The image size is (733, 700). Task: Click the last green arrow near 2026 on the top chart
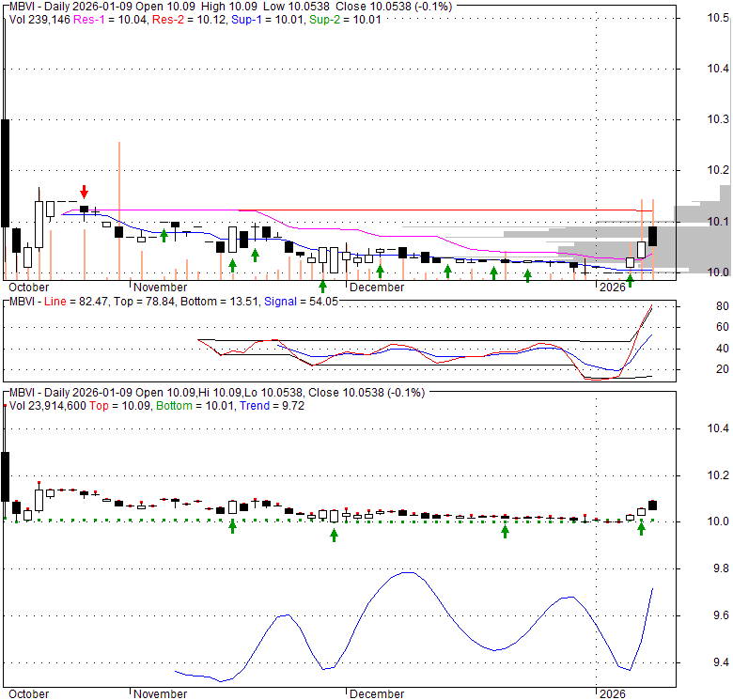(x=631, y=279)
